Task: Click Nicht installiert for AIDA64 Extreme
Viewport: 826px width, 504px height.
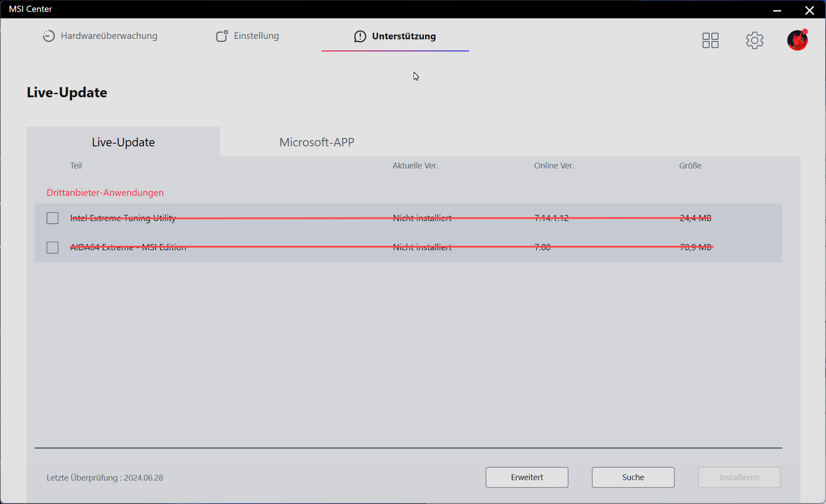Action: pos(422,247)
